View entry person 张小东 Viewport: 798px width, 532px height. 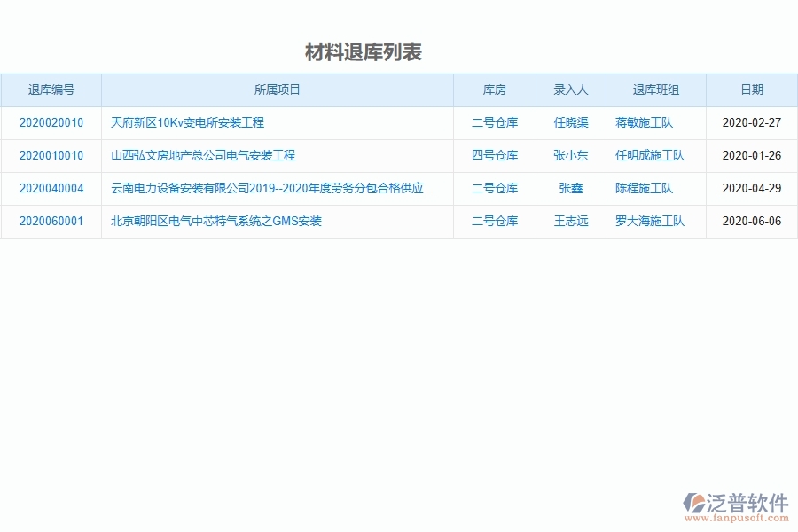coord(570,155)
